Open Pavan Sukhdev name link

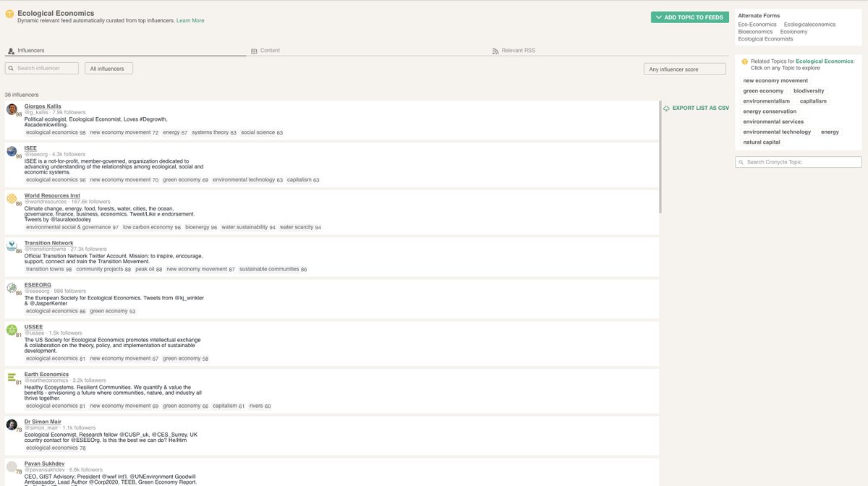[44, 464]
